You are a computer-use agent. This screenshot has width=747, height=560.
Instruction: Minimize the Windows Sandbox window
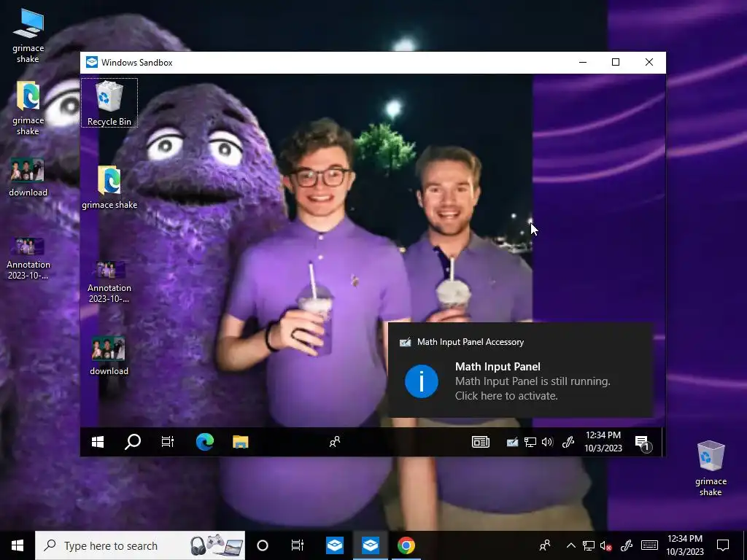pos(583,63)
